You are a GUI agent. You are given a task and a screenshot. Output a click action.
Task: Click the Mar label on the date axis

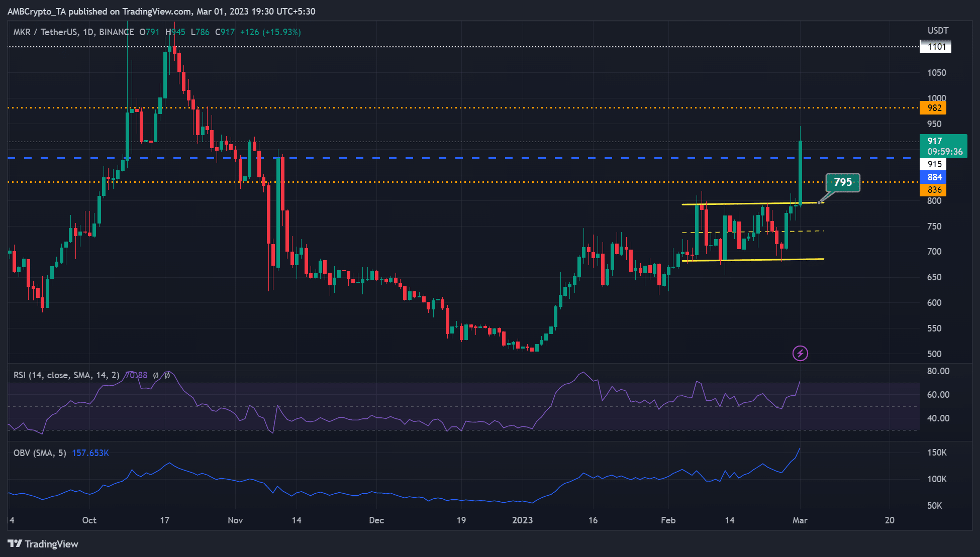800,521
